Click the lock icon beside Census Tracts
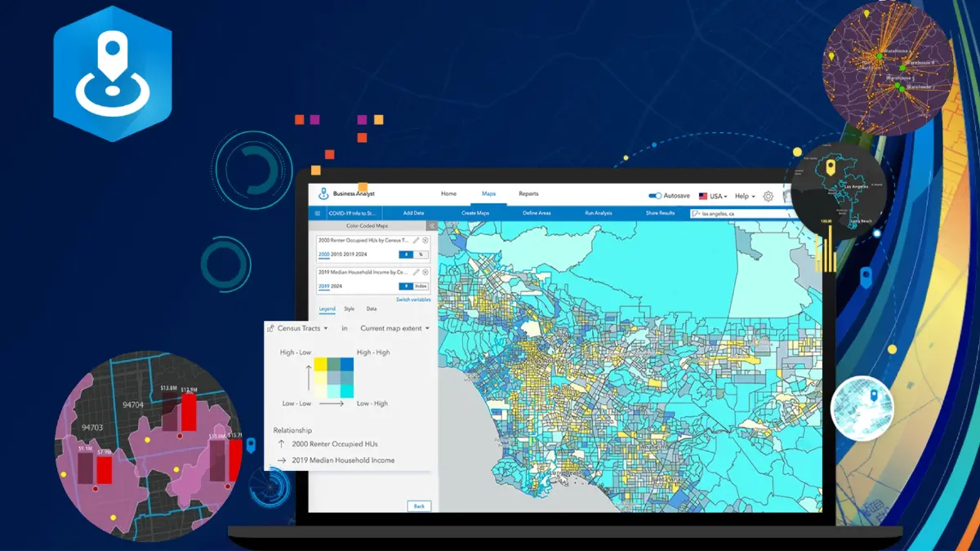This screenshot has height=551, width=980. 271,328
